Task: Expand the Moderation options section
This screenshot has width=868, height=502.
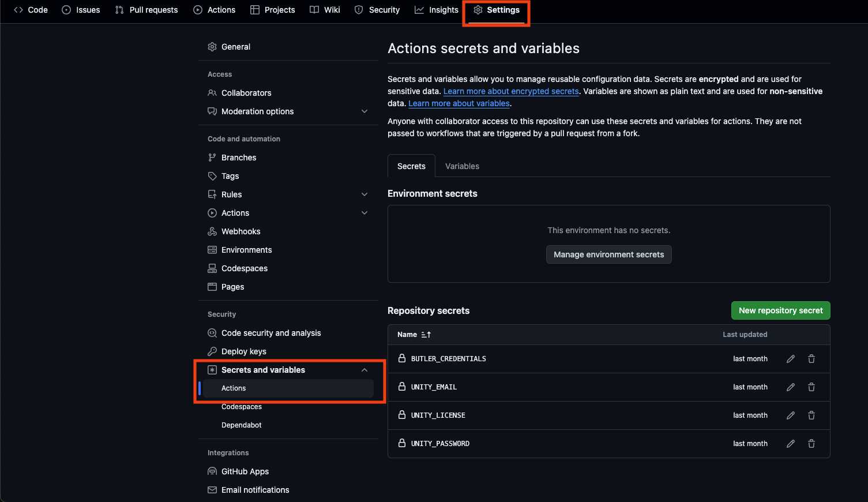Action: click(x=365, y=111)
